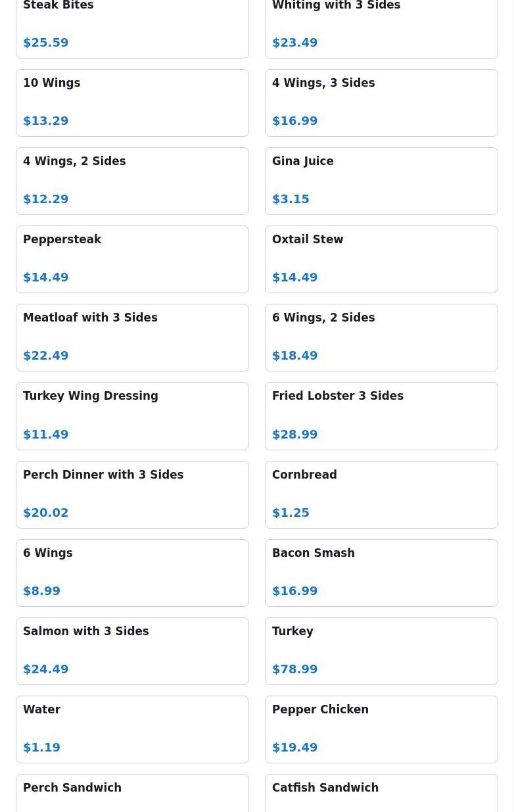Viewport: 514px width, 812px height.
Task: Open the Gina Juice item card
Action: (x=381, y=181)
